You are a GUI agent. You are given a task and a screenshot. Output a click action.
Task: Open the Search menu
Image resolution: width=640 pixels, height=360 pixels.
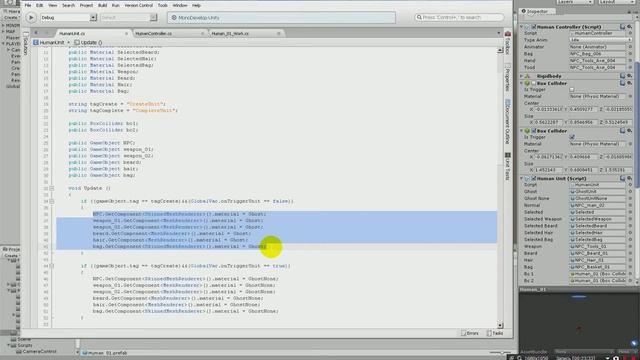click(68, 5)
